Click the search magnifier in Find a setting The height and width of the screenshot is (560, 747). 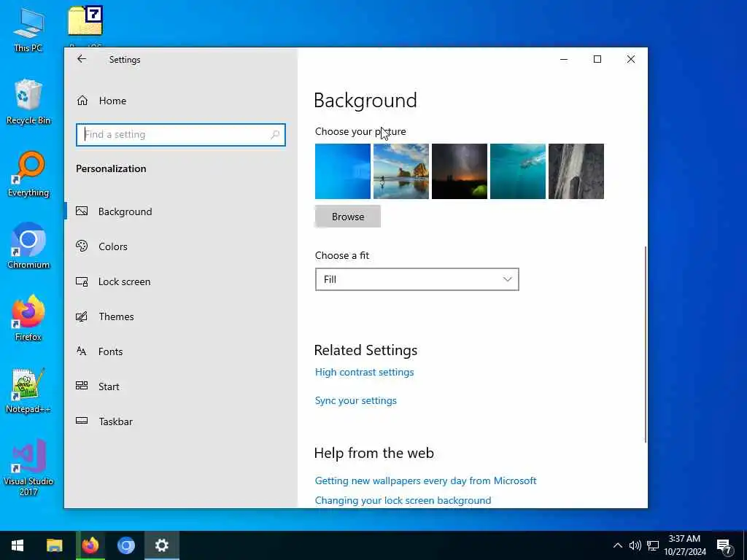tap(275, 135)
